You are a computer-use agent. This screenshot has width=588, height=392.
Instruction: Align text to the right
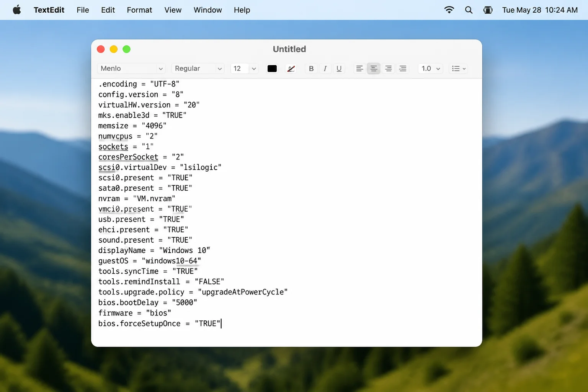pos(388,69)
